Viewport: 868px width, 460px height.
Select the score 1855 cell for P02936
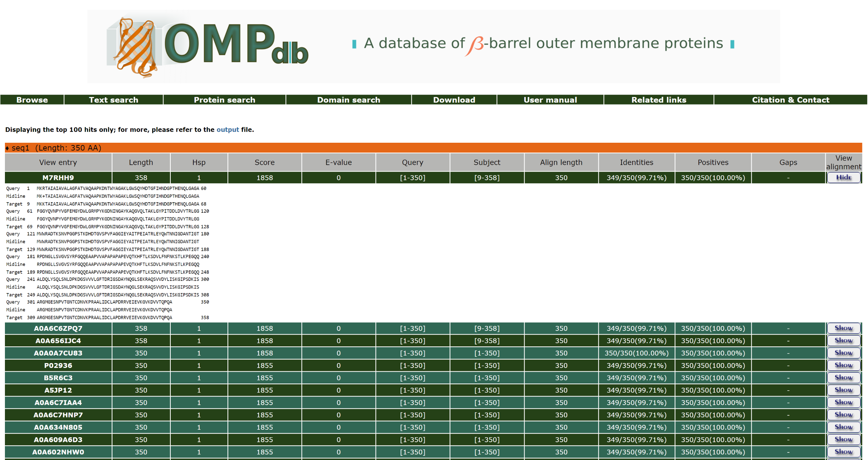pyautogui.click(x=265, y=365)
